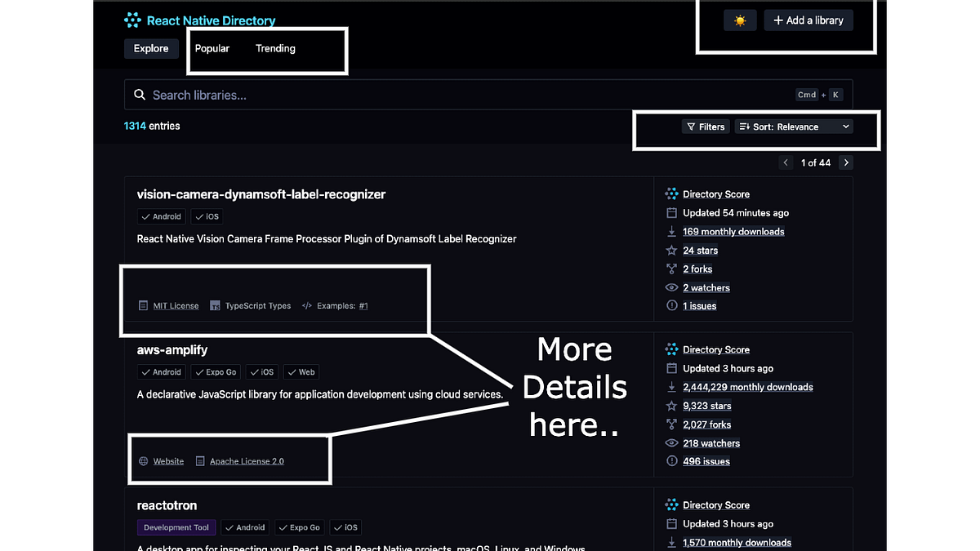Click the next page chevron

point(846,162)
